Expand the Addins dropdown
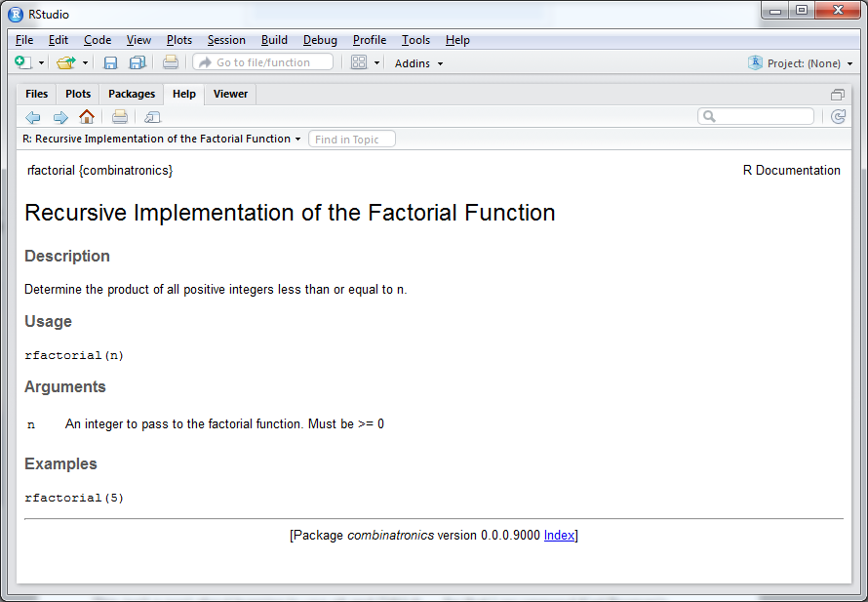Image resolution: width=868 pixels, height=602 pixels. 419,63
